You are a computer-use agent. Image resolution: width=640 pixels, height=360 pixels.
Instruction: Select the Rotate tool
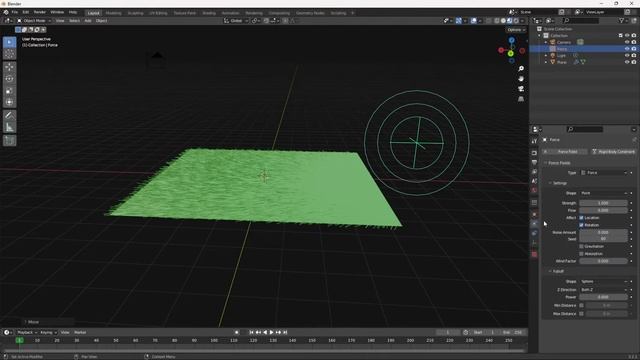(9, 79)
